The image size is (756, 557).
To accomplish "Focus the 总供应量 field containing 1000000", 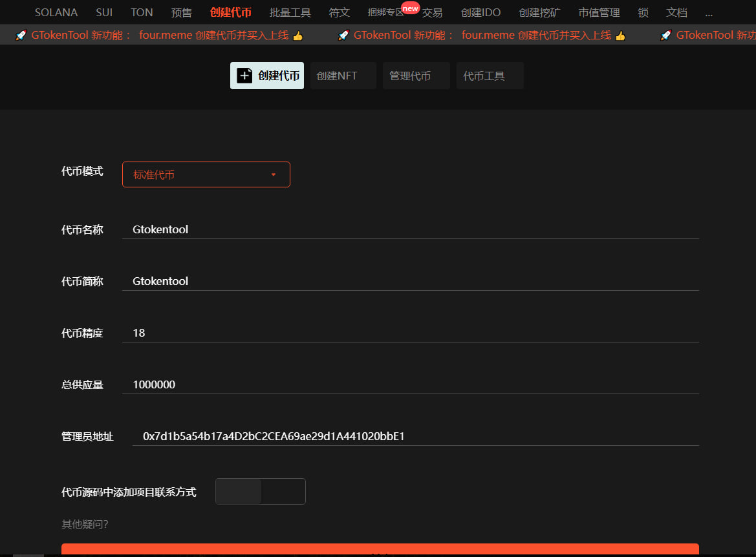I will coord(410,384).
